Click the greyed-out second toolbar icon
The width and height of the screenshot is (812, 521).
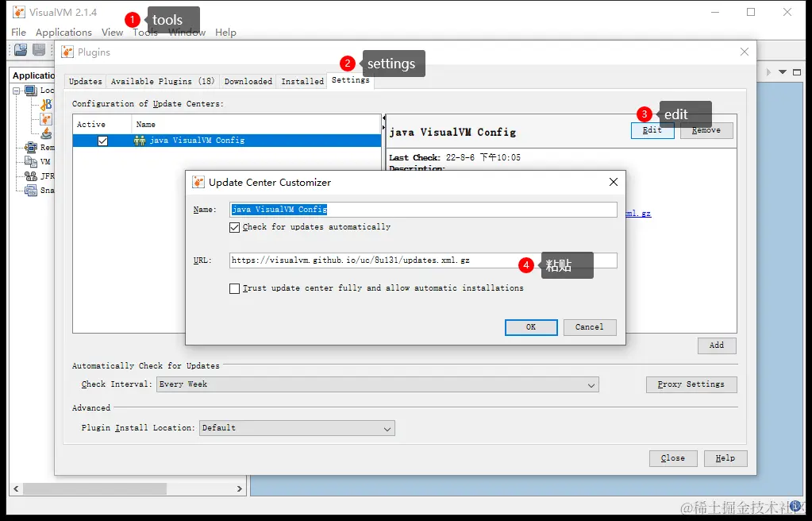pyautogui.click(x=39, y=50)
